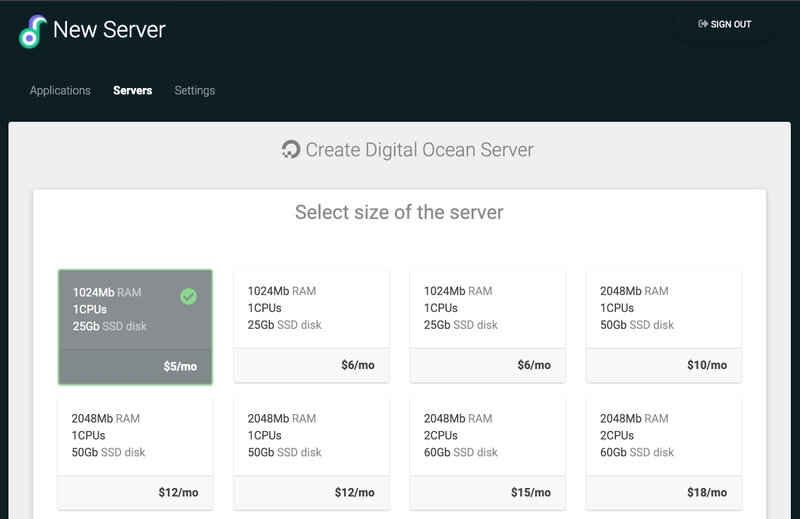Click the app logo beside New Server
Image resolution: width=800 pixels, height=519 pixels.
pyautogui.click(x=33, y=32)
